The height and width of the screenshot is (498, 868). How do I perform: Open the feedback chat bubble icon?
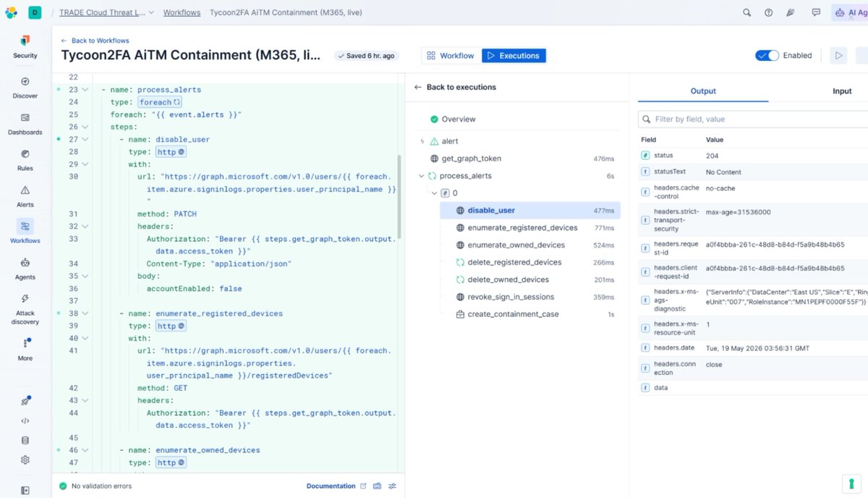point(816,12)
